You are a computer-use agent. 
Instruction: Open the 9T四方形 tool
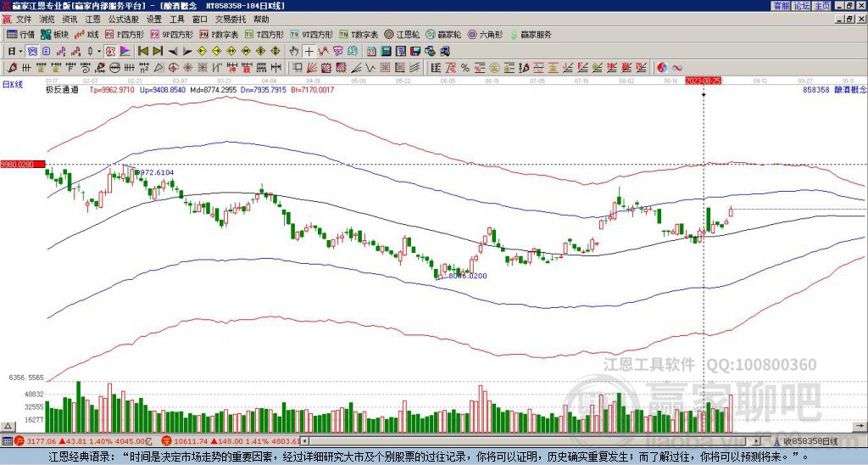coord(312,34)
